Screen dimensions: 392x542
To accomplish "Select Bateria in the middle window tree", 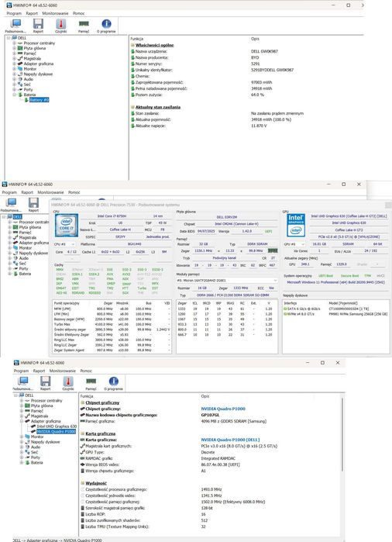I will (x=25, y=274).
